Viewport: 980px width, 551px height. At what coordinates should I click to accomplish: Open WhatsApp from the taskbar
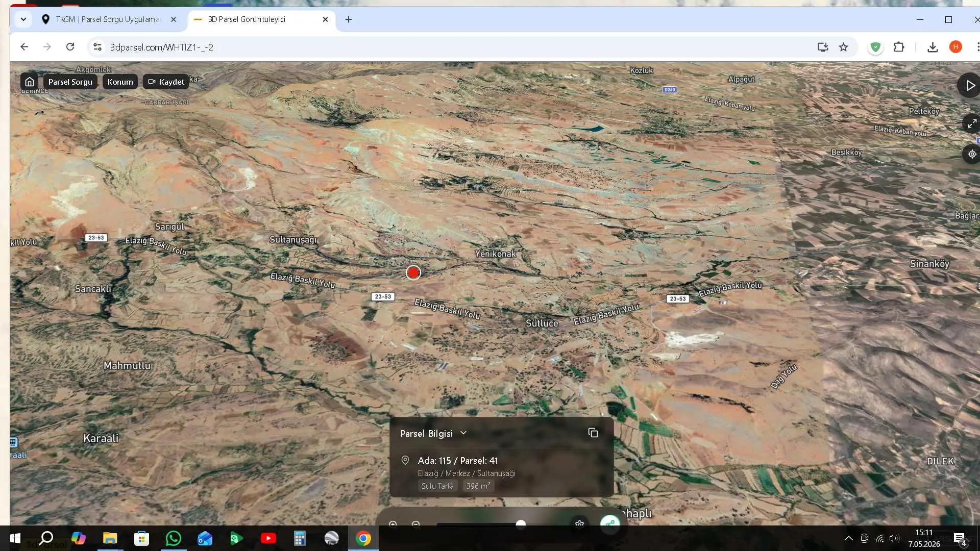(x=174, y=538)
